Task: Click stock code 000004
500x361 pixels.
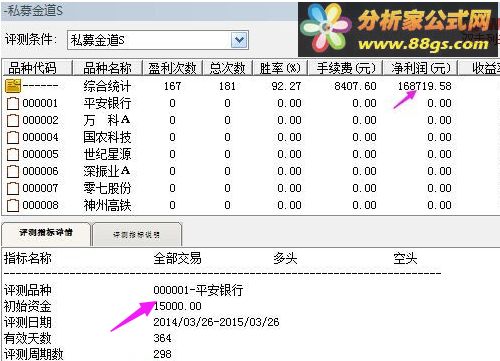Action: pyautogui.click(x=40, y=137)
